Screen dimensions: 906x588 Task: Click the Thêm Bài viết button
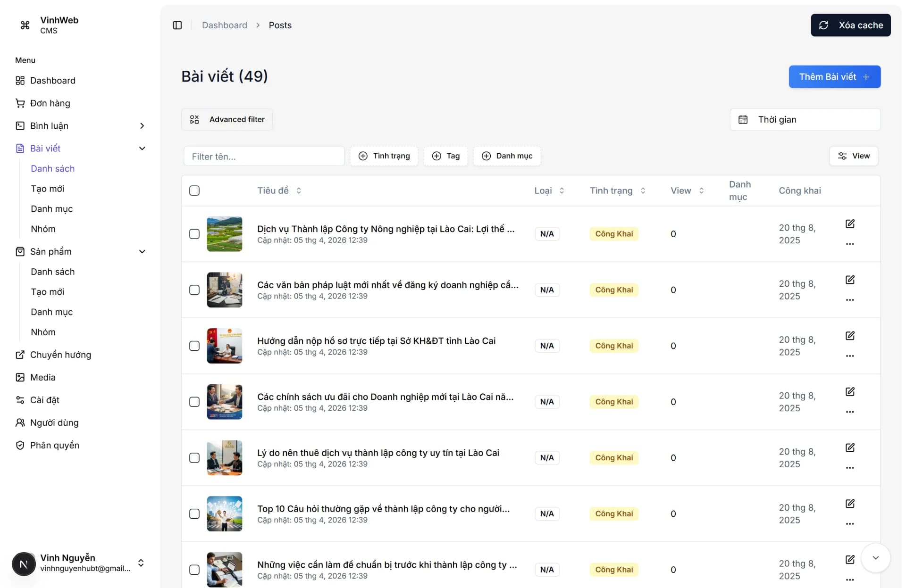pos(834,76)
